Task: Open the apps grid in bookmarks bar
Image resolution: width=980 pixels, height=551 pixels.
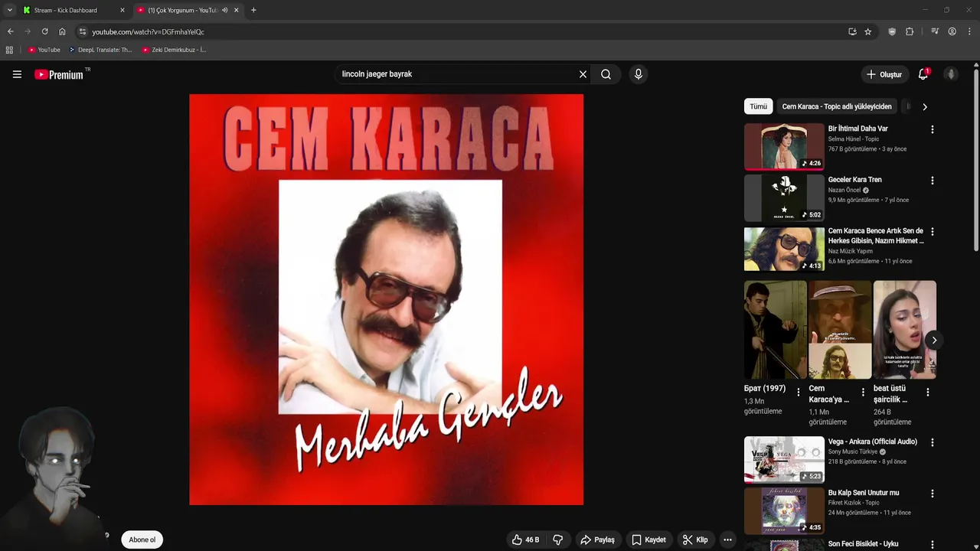Action: [x=9, y=50]
